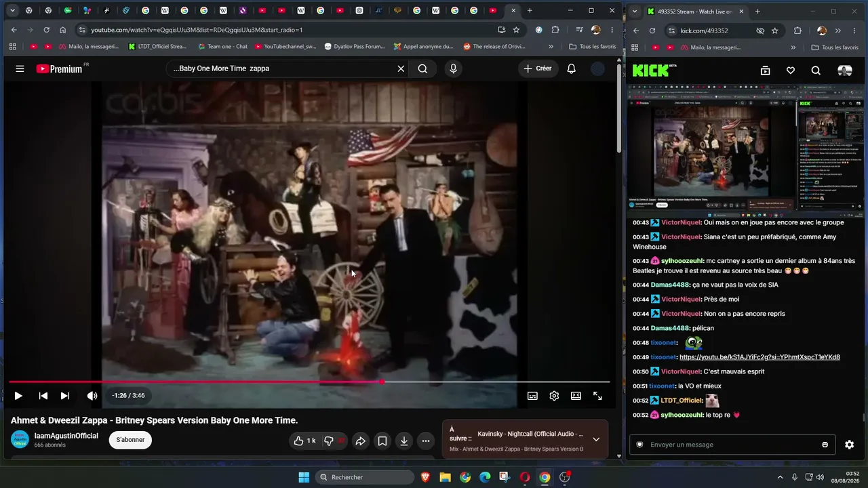Play the YouTube video

click(x=18, y=396)
